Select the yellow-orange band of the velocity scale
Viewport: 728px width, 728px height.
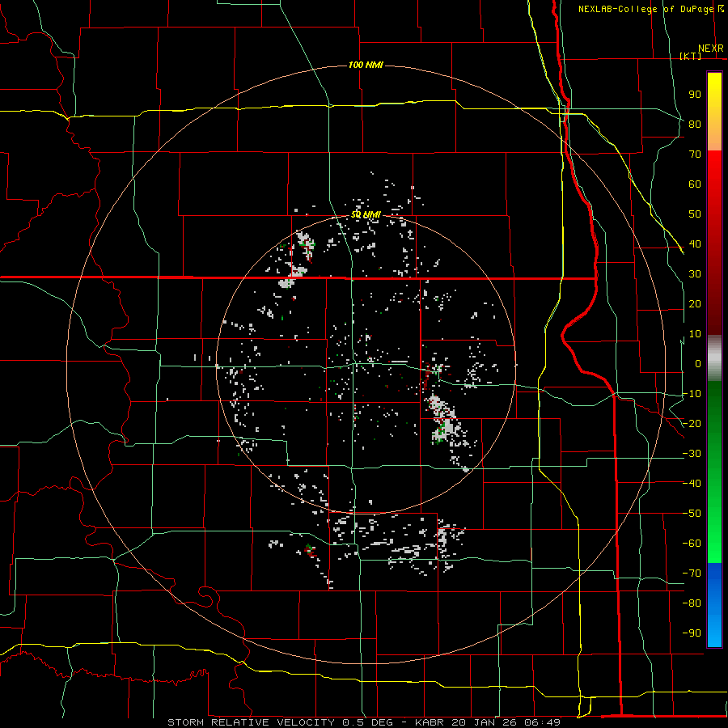coord(714,112)
